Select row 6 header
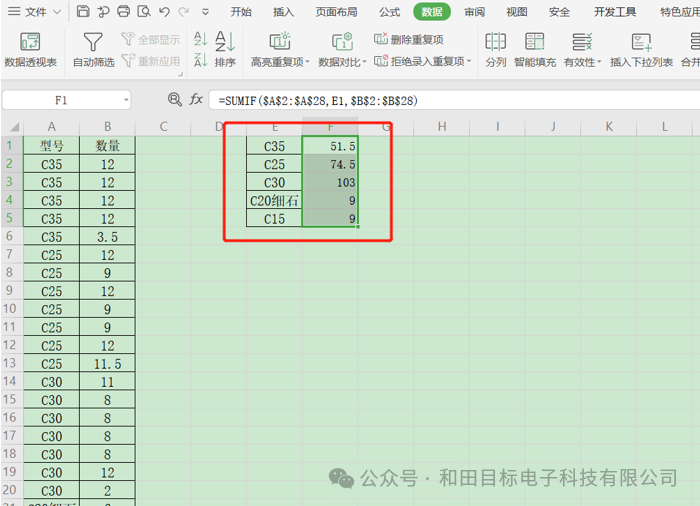Viewport: 700px width, 506px height. [9, 236]
